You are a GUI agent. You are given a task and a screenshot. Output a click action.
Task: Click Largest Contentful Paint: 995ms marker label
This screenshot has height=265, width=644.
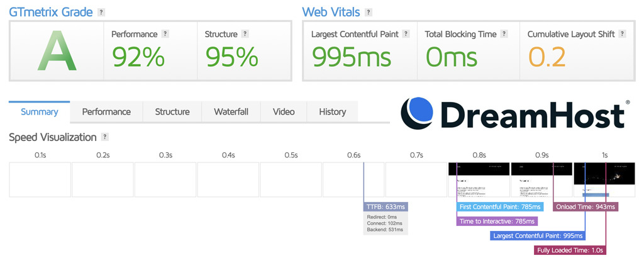538,236
